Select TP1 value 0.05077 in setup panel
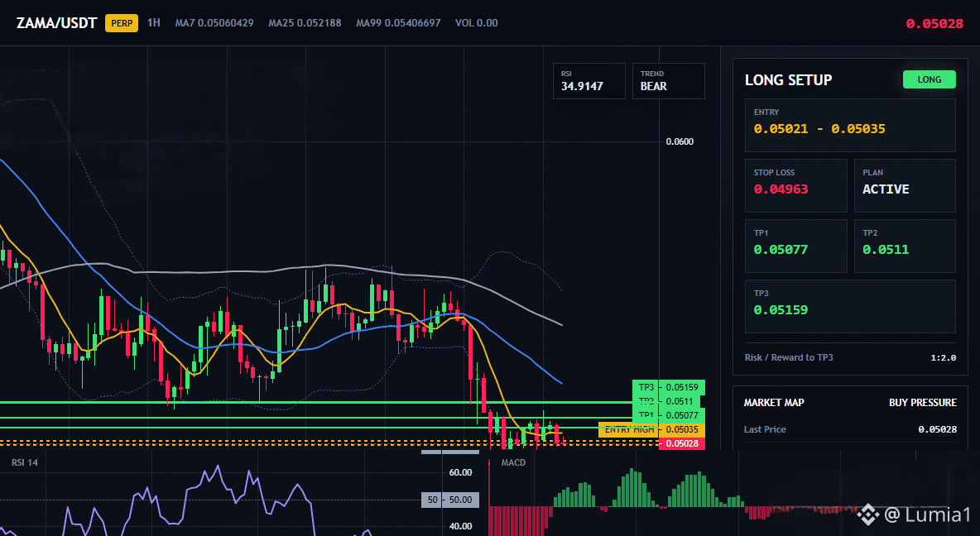The height and width of the screenshot is (536, 980). (781, 249)
